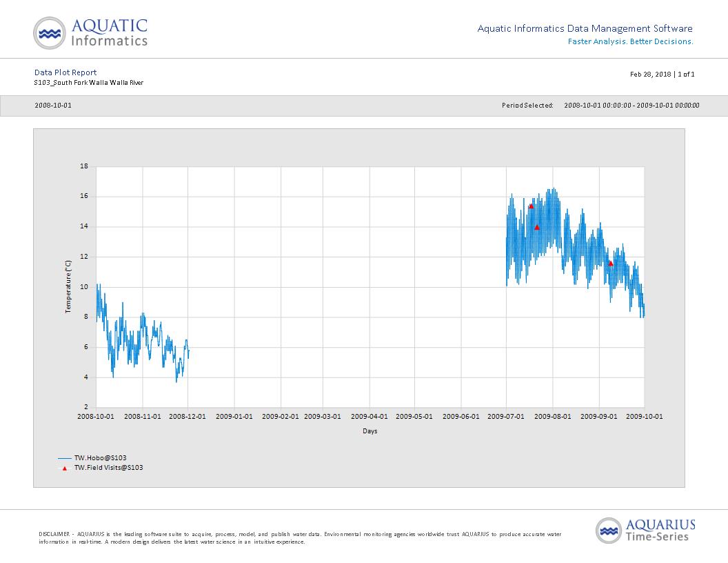Image resolution: width=728 pixels, height=563 pixels.
Task: Click the x-axis label '2008-11-01'
Action: click(143, 417)
